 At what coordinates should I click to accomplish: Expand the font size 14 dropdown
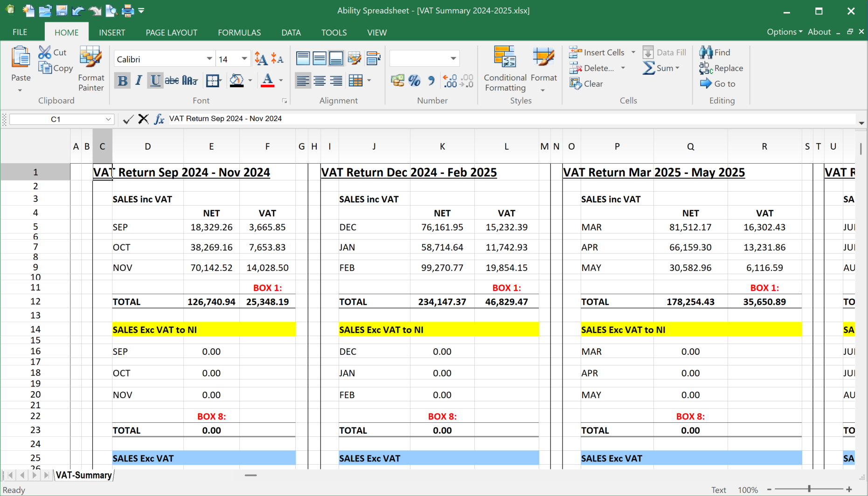pyautogui.click(x=244, y=59)
